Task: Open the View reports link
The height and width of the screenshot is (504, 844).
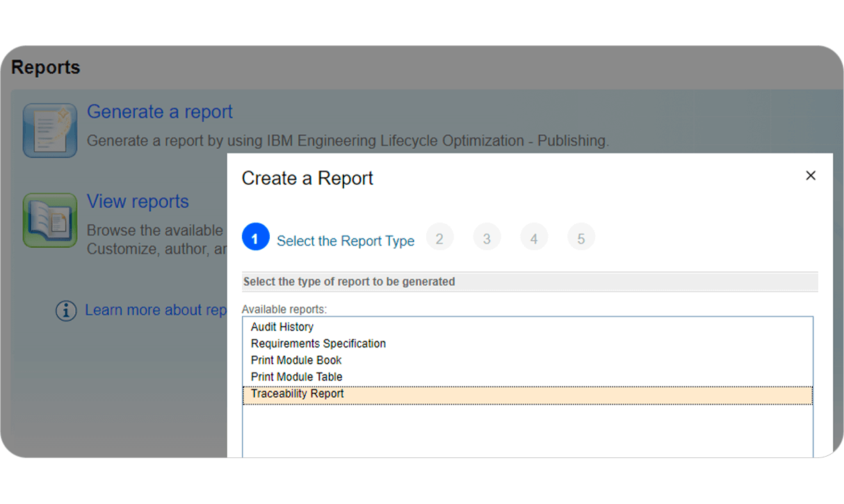Action: click(138, 202)
